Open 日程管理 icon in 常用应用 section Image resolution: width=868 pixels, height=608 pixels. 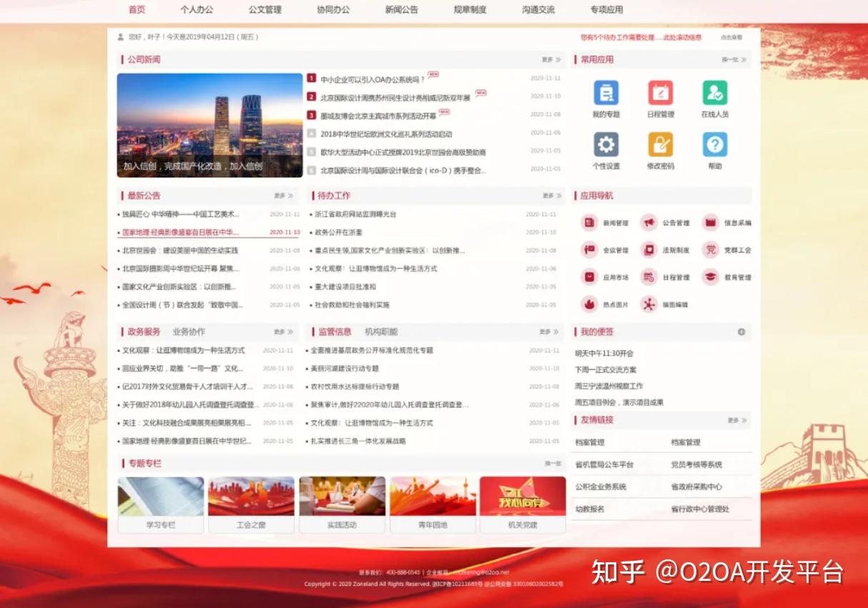pyautogui.click(x=660, y=93)
